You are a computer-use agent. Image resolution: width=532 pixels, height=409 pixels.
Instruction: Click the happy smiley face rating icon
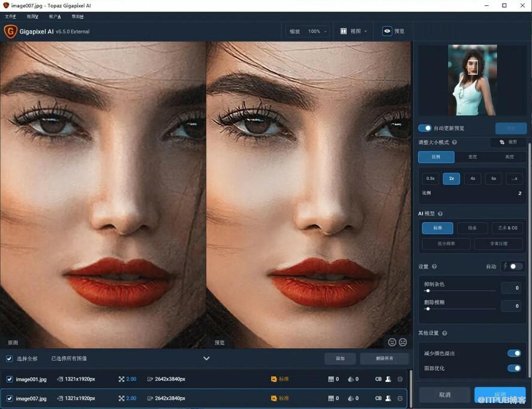pos(392,342)
